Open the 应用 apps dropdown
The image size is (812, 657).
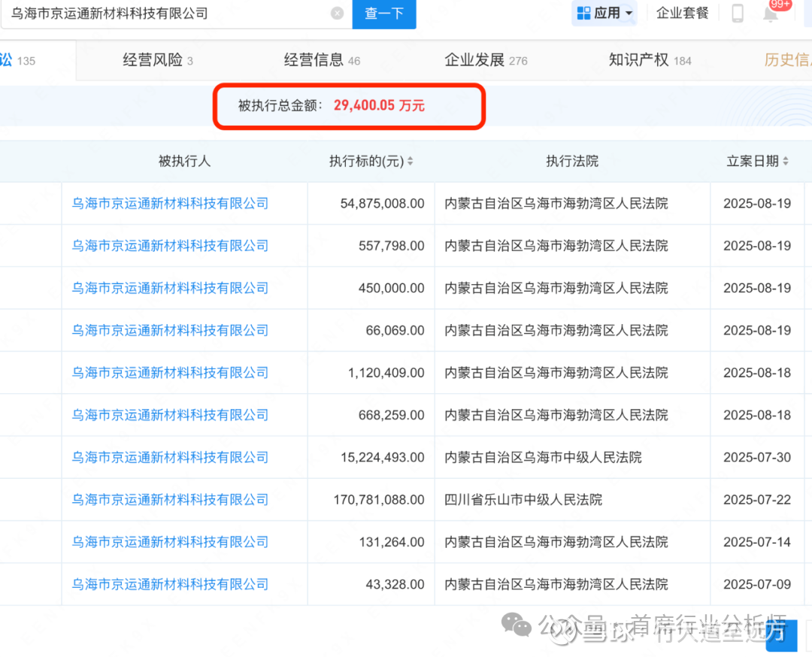(x=604, y=13)
